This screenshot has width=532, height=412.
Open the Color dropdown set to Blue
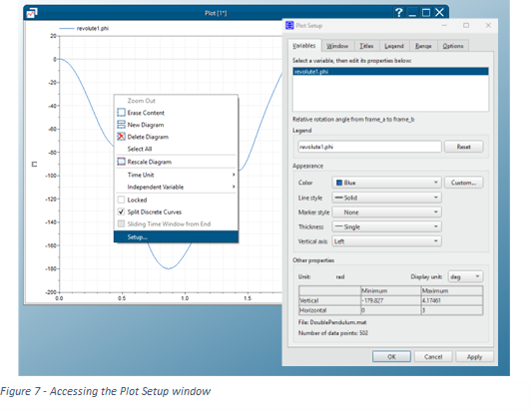(x=387, y=183)
